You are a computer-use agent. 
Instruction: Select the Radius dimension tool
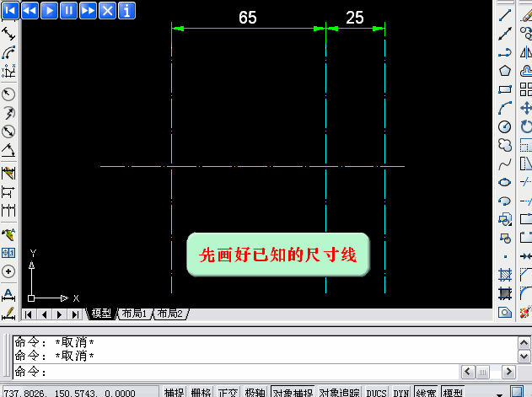8,94
